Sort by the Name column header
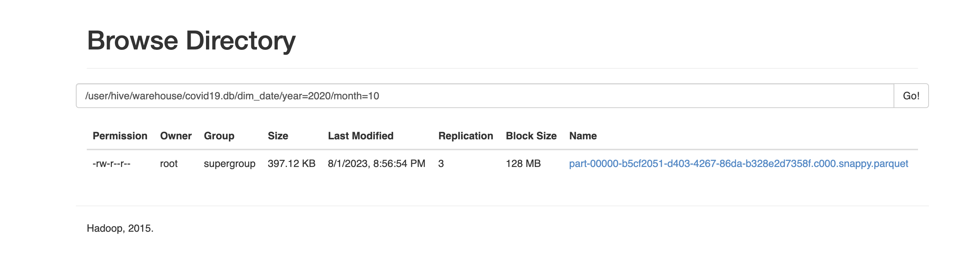 (x=583, y=136)
